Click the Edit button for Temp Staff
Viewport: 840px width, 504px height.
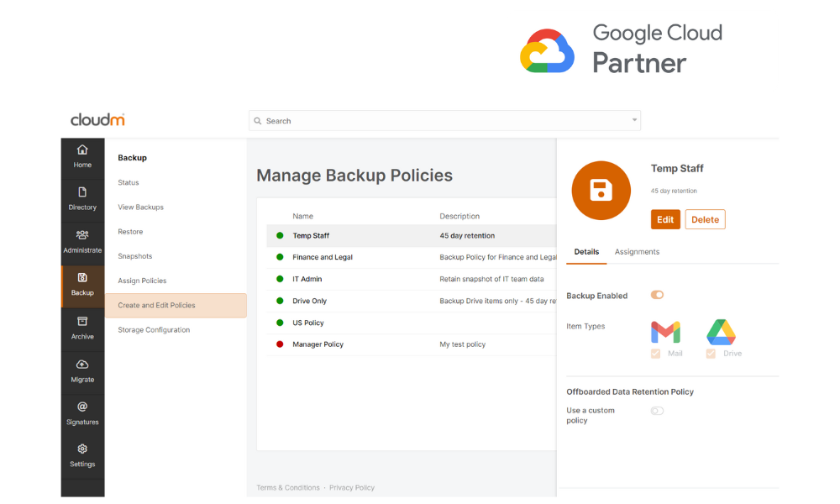[665, 219]
